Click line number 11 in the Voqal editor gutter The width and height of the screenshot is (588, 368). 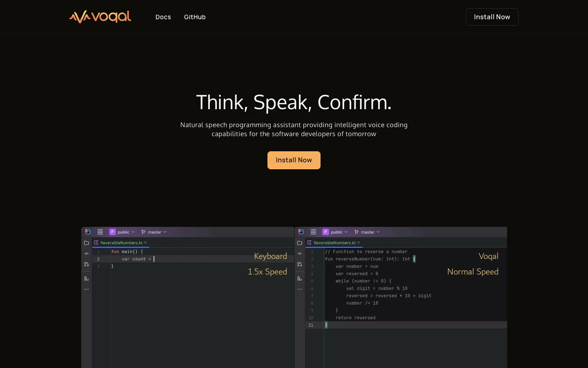pos(311,325)
